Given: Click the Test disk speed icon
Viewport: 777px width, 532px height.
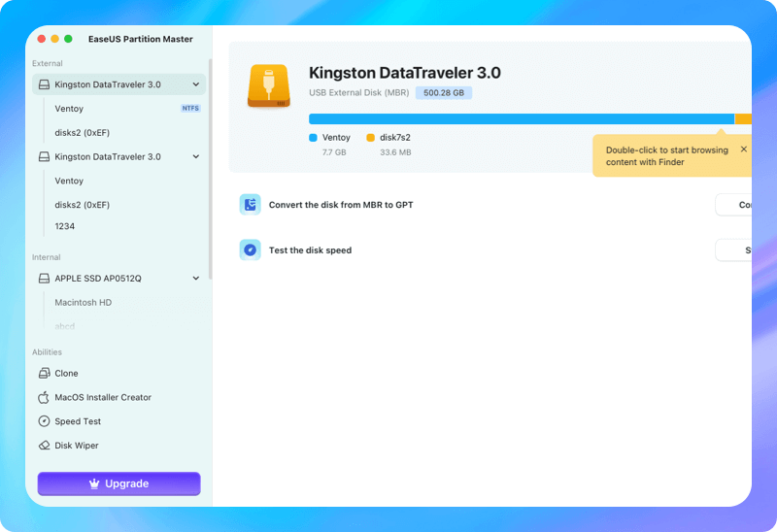Looking at the screenshot, I should tap(251, 250).
